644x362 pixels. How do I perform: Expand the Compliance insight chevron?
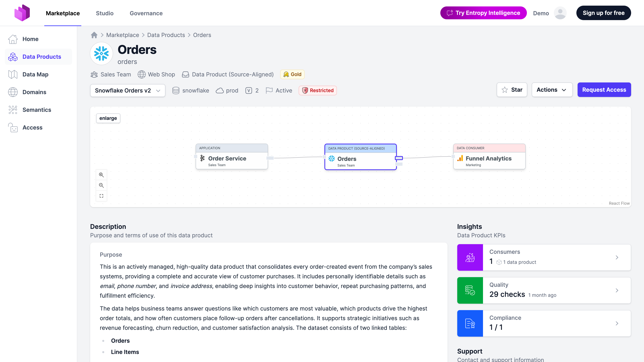point(617,323)
